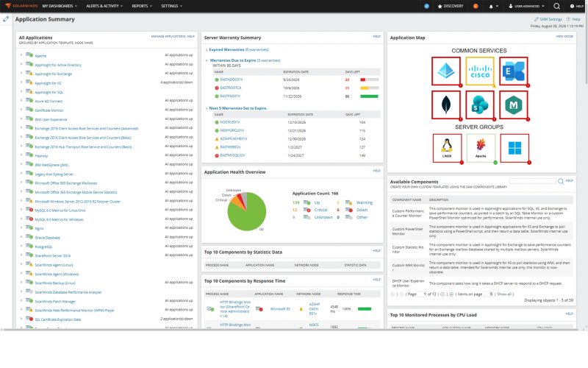The height and width of the screenshot is (368, 588).
Task: Click the Linux server group tile
Action: pos(447,148)
